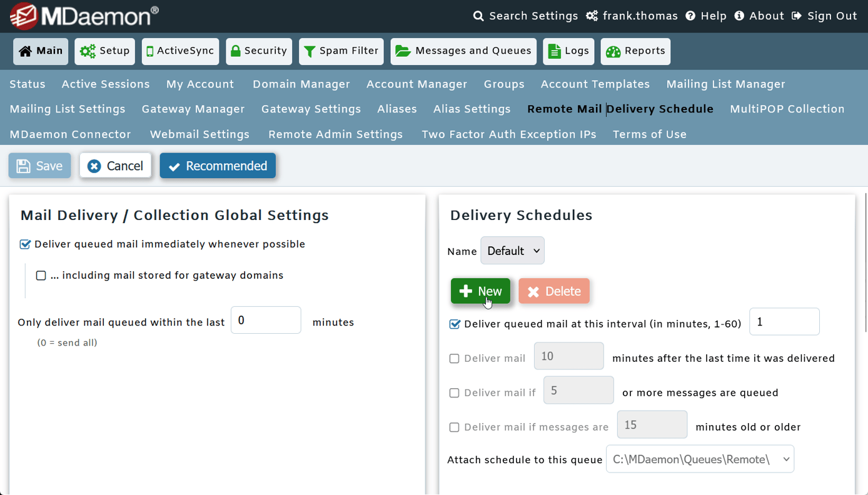This screenshot has width=868, height=495.
Task: Click the ActiveSync phone icon
Action: 150,51
